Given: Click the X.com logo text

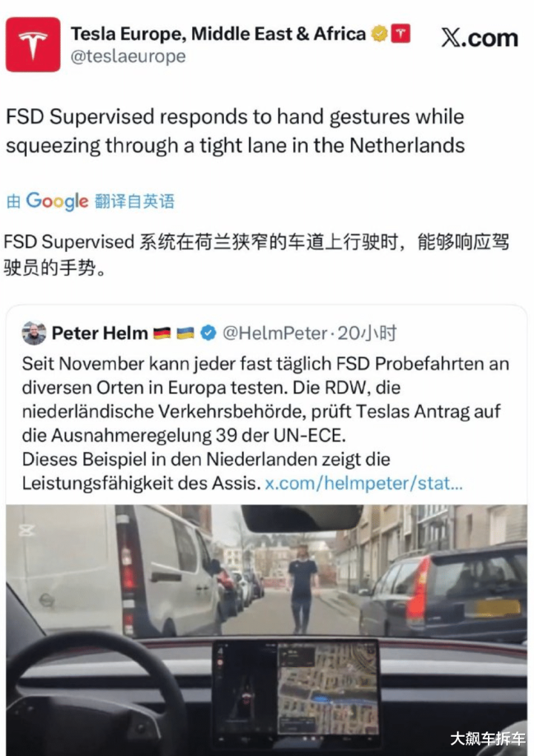Looking at the screenshot, I should click(480, 38).
